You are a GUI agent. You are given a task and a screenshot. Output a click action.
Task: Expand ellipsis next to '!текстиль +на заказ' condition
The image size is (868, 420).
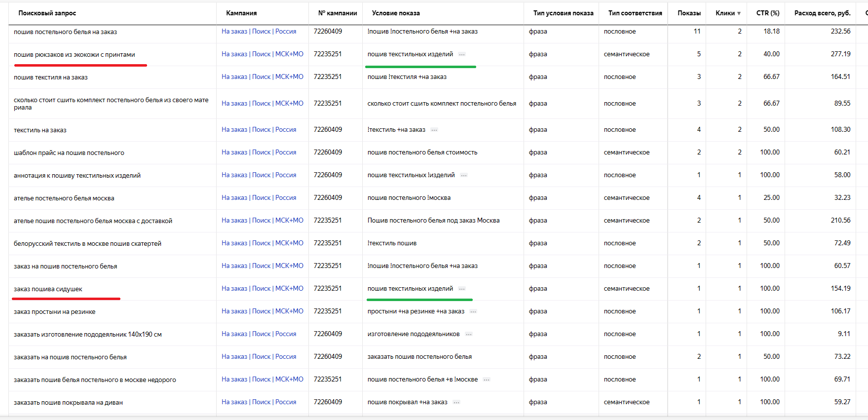(434, 130)
